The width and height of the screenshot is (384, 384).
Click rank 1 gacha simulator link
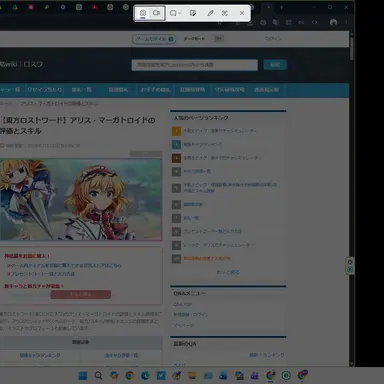tap(220, 131)
